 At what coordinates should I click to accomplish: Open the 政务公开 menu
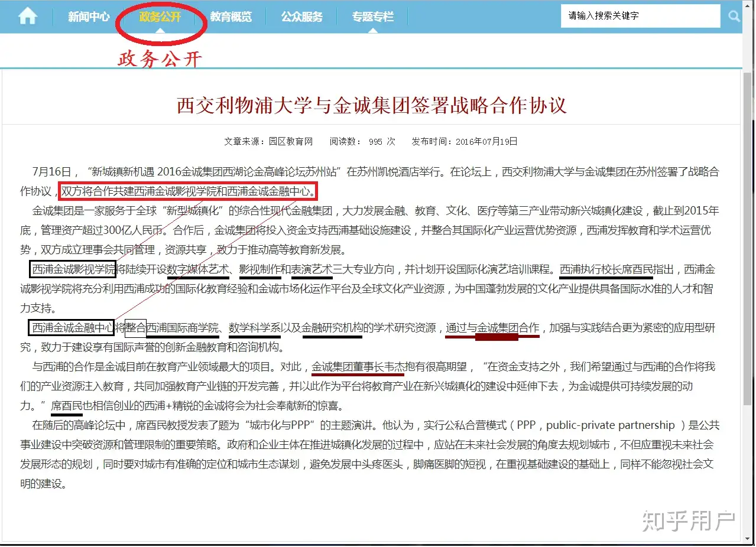point(160,17)
